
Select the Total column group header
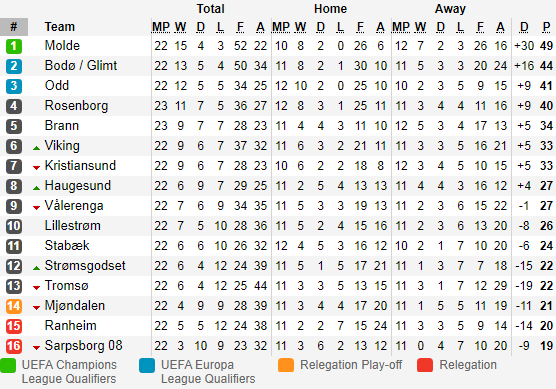click(x=211, y=9)
